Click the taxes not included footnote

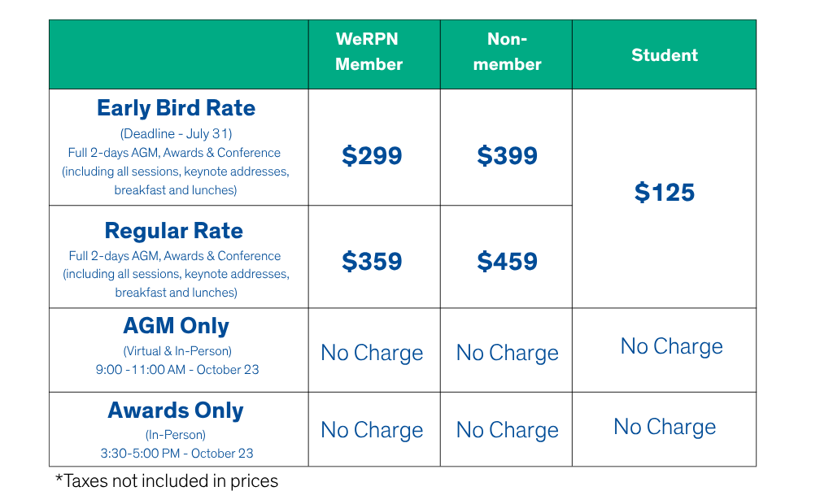(167, 481)
